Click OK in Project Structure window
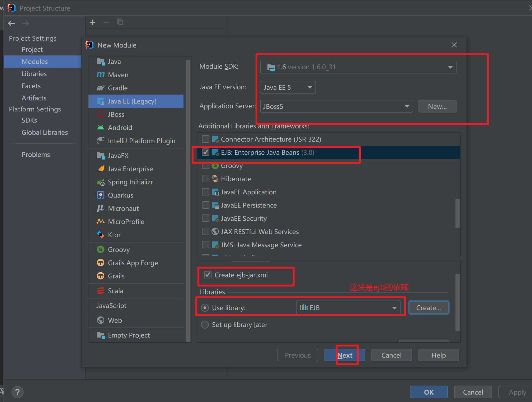The image size is (532, 402). 429,392
